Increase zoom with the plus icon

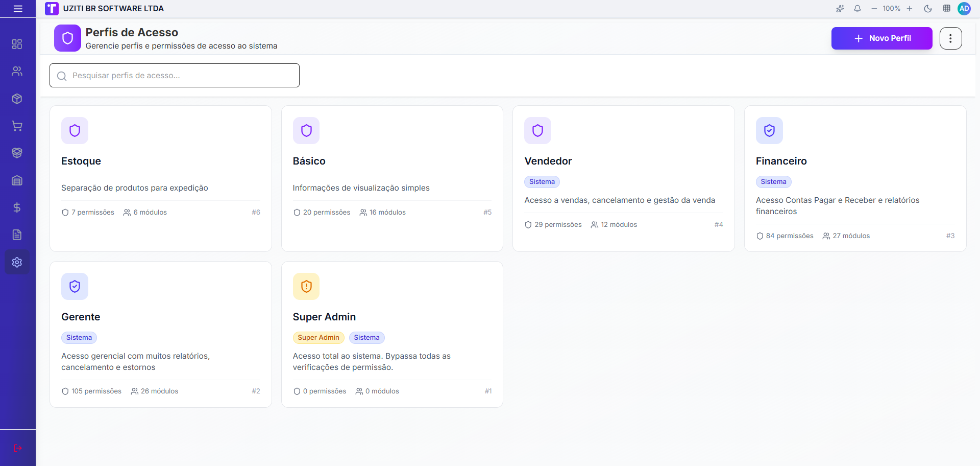910,9
